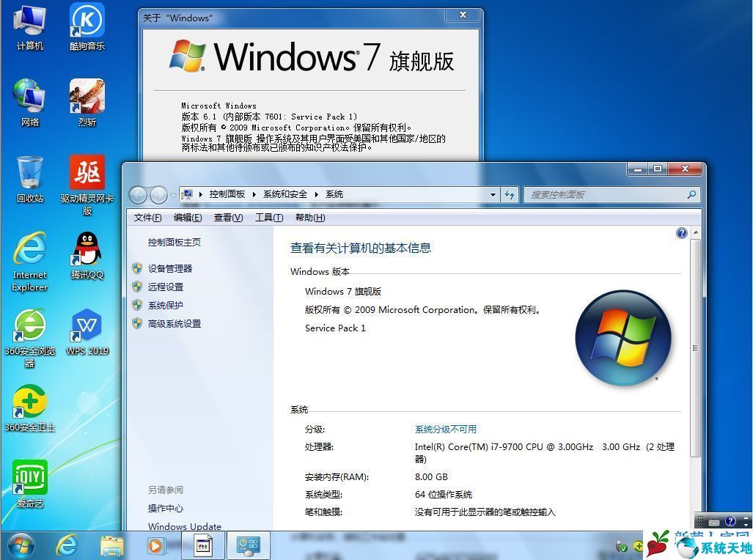
Task: Close the 关于 "Windows" dialog
Action: 463,15
